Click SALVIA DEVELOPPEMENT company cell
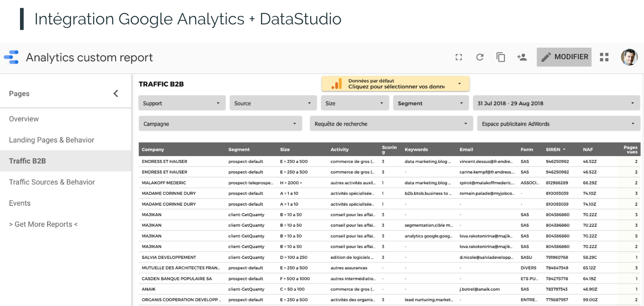This screenshot has height=306, width=644. pyautogui.click(x=169, y=257)
